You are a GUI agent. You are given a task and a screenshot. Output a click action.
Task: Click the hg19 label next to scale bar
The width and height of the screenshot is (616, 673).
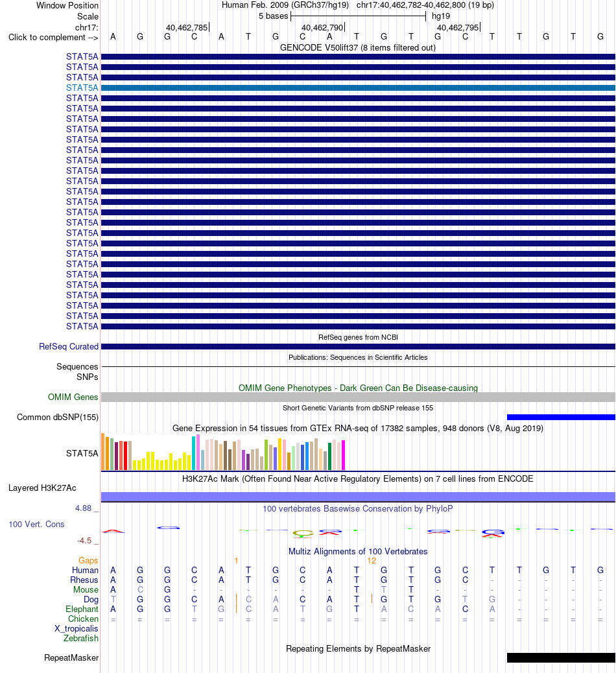(x=441, y=16)
